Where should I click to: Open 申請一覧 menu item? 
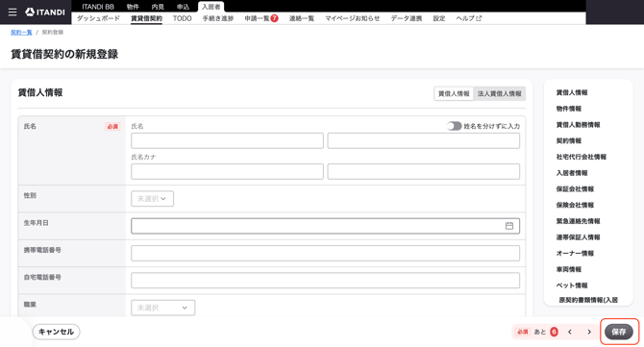(x=257, y=18)
